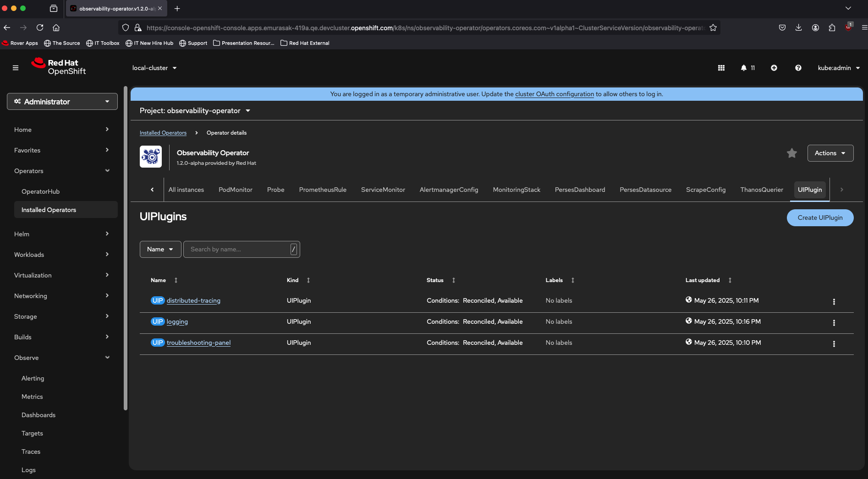Open the Administrator perspective dropdown

(62, 102)
